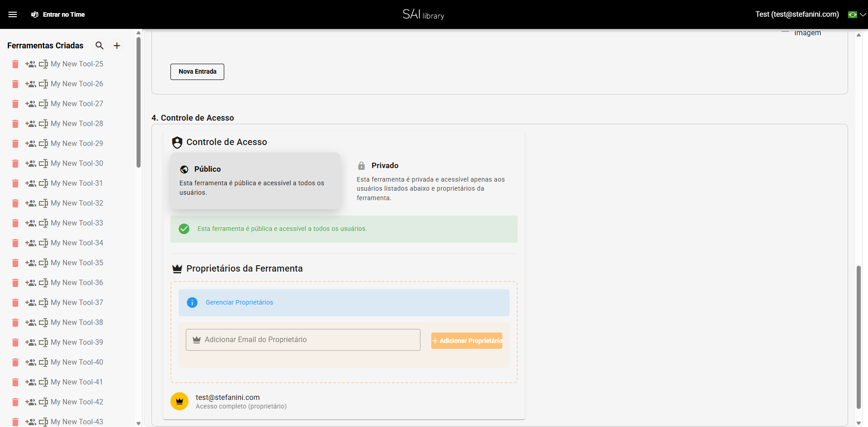
Task: Open sharing icon for My New Tool-30
Action: point(31,164)
